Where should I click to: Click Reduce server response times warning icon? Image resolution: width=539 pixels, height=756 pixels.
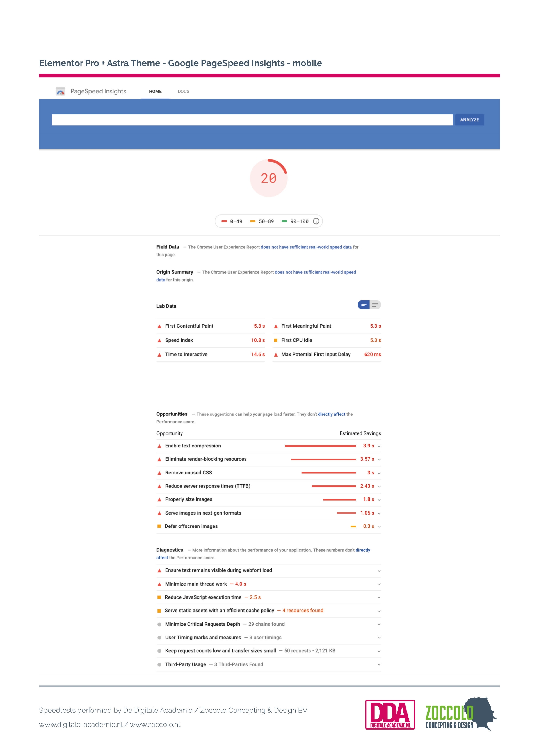click(x=159, y=486)
